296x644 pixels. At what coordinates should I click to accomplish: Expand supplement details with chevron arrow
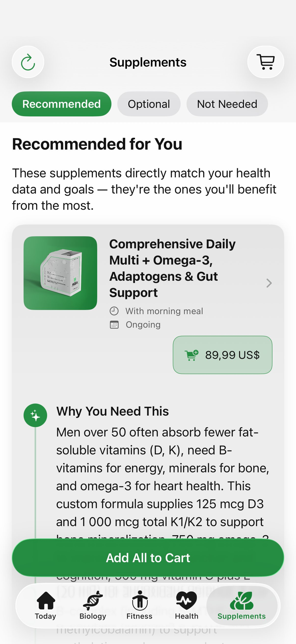pyautogui.click(x=269, y=283)
